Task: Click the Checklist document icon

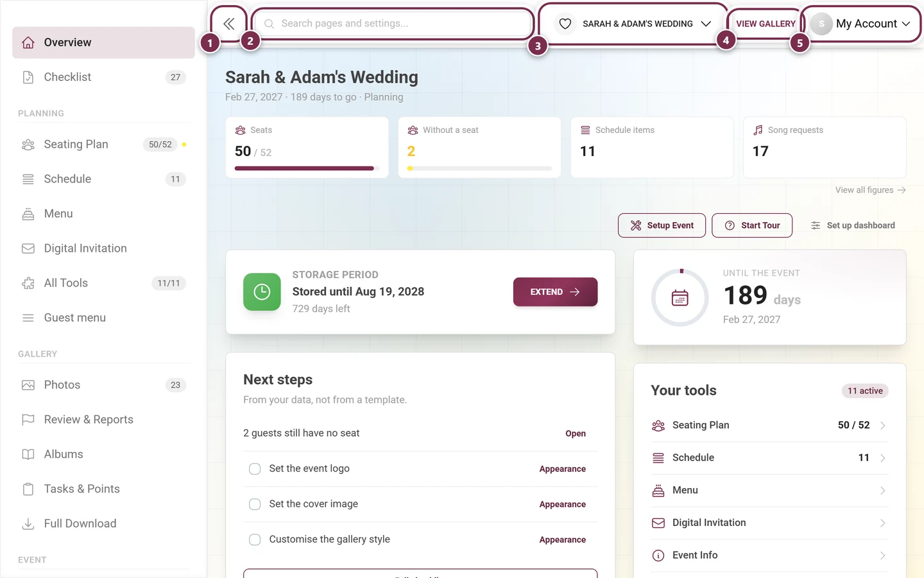Action: tap(28, 77)
